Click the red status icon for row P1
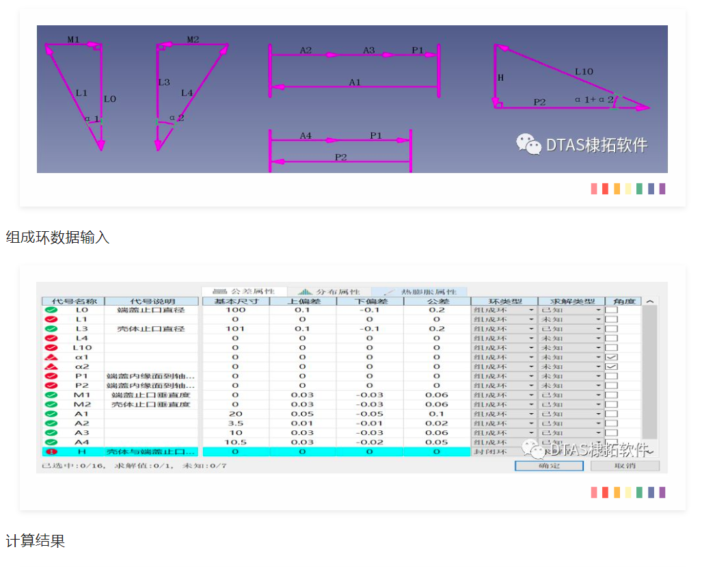The image size is (728, 567). [51, 376]
